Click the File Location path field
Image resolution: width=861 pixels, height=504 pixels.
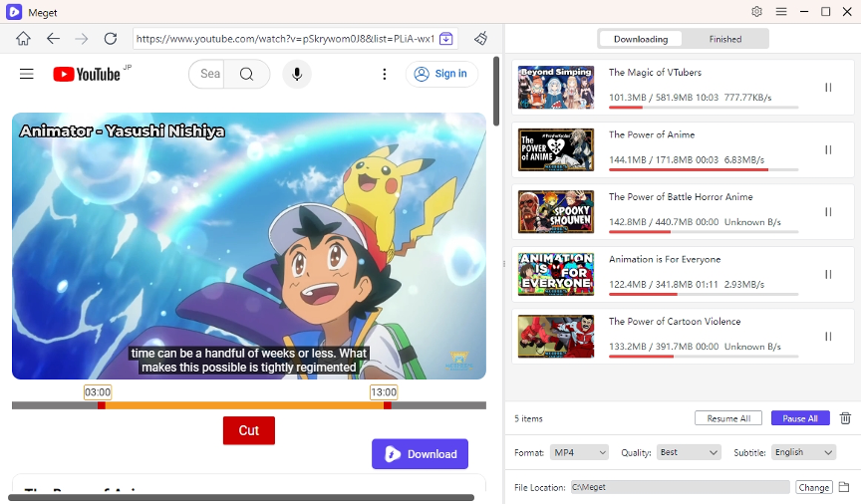point(680,487)
